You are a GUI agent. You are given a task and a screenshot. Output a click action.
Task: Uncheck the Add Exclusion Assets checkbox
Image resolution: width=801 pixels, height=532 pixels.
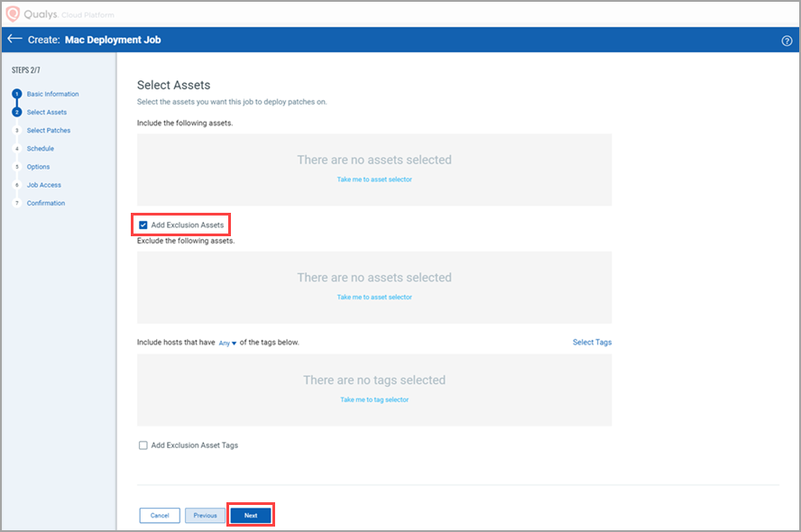143,225
